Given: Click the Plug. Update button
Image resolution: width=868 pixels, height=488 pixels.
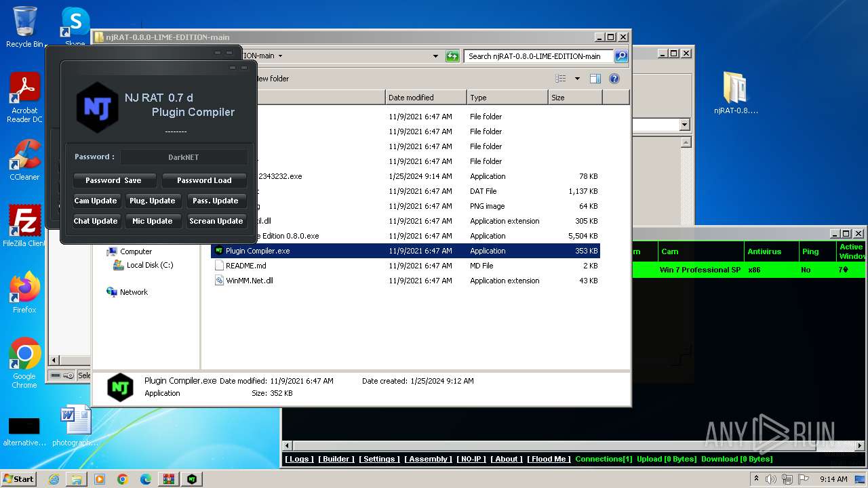Looking at the screenshot, I should 153,201.
